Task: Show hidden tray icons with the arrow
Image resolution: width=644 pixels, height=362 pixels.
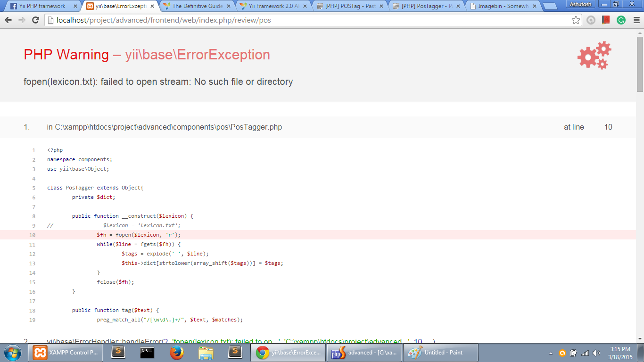Action: pos(551,353)
